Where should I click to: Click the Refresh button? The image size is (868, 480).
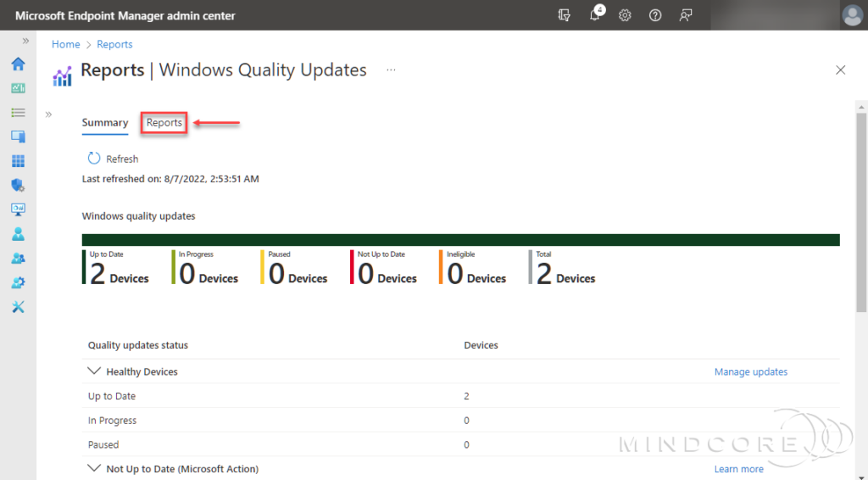tap(113, 159)
